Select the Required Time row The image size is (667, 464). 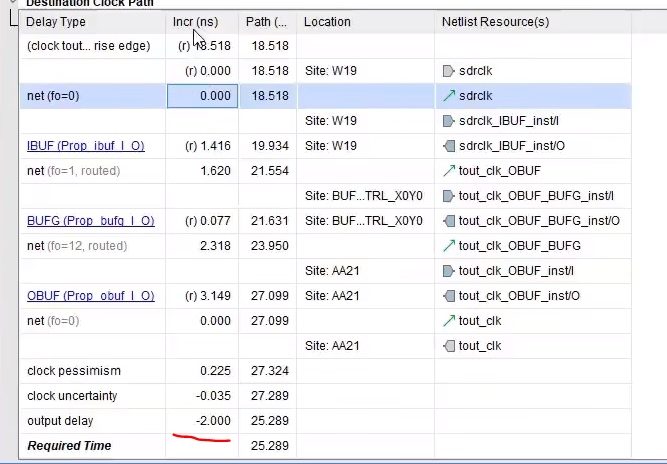pos(325,445)
